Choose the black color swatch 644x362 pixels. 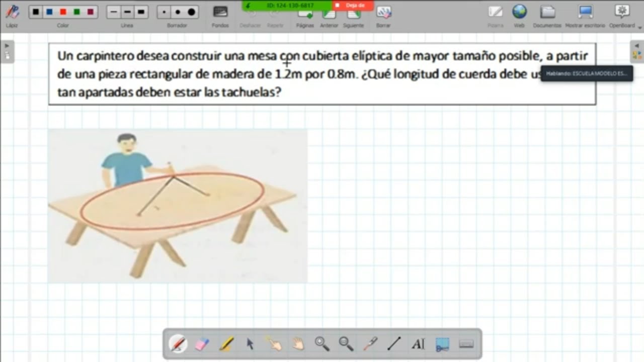36,12
